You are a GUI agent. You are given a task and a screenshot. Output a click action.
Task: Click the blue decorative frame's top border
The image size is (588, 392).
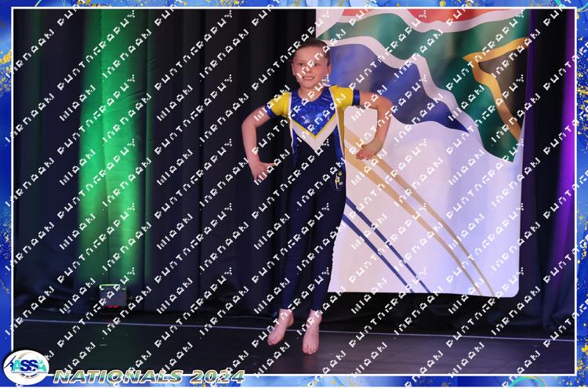pos(294,4)
